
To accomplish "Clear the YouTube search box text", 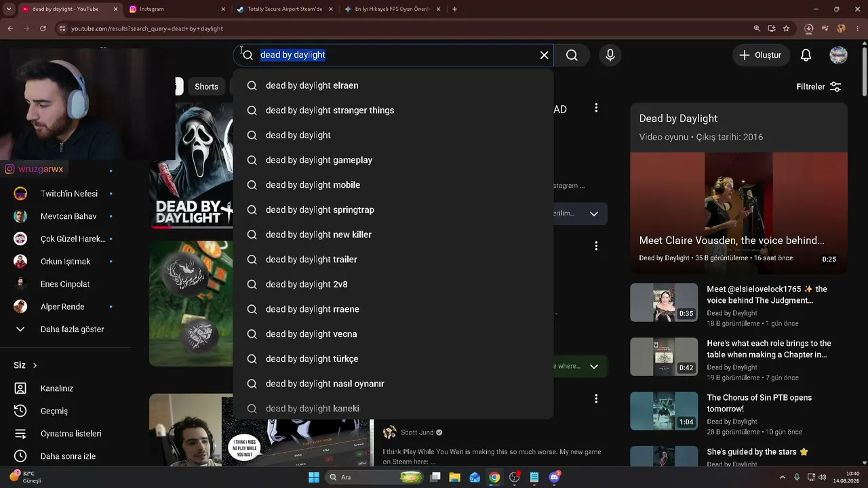I will click(x=544, y=55).
